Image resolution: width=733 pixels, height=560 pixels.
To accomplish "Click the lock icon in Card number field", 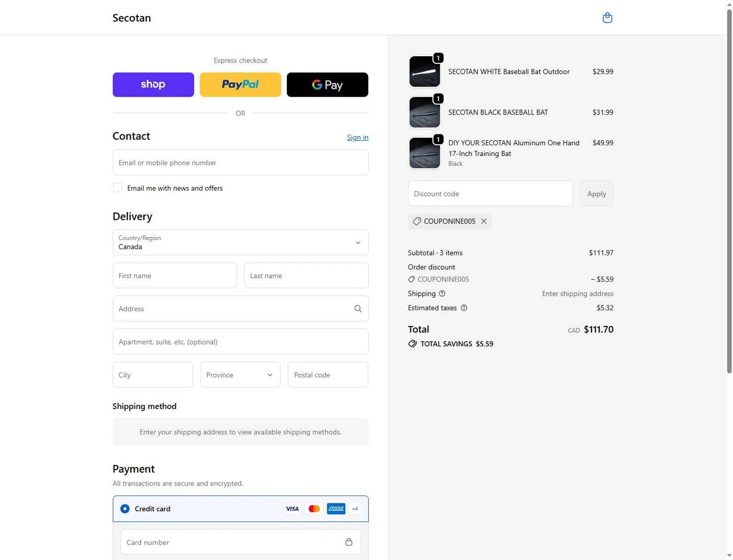I will click(349, 542).
